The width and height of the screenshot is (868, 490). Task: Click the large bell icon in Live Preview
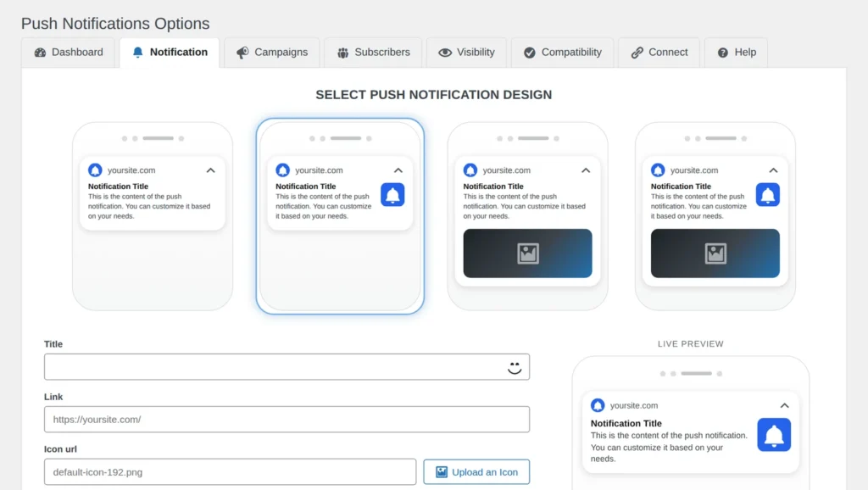774,435
